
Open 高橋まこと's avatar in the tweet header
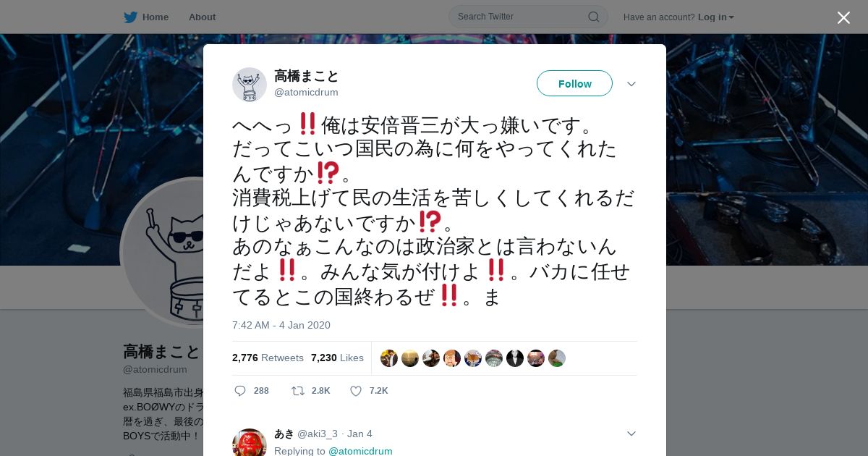pos(250,85)
